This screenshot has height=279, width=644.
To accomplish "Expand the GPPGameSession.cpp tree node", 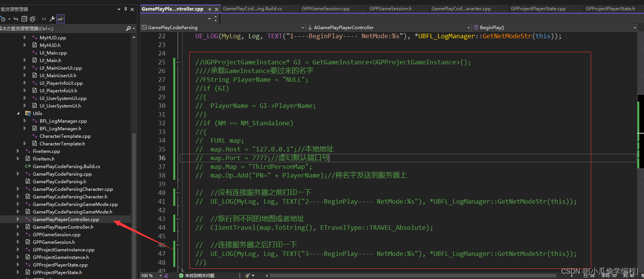I will 18,234.
